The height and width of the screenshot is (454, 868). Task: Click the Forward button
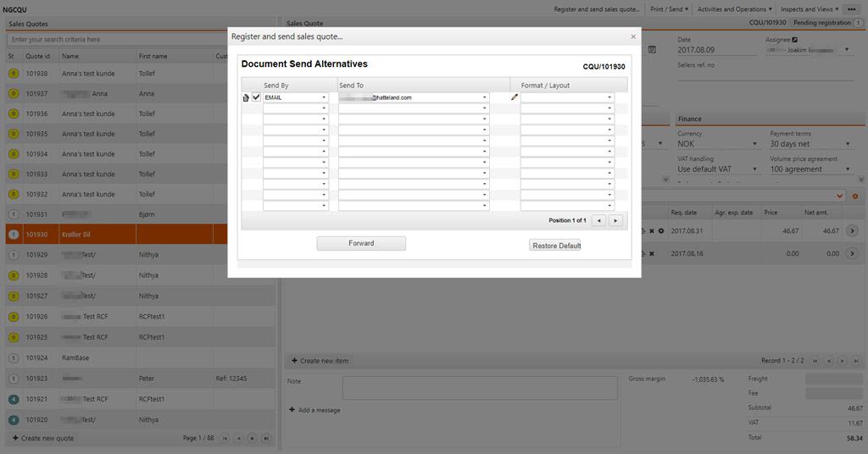click(361, 243)
